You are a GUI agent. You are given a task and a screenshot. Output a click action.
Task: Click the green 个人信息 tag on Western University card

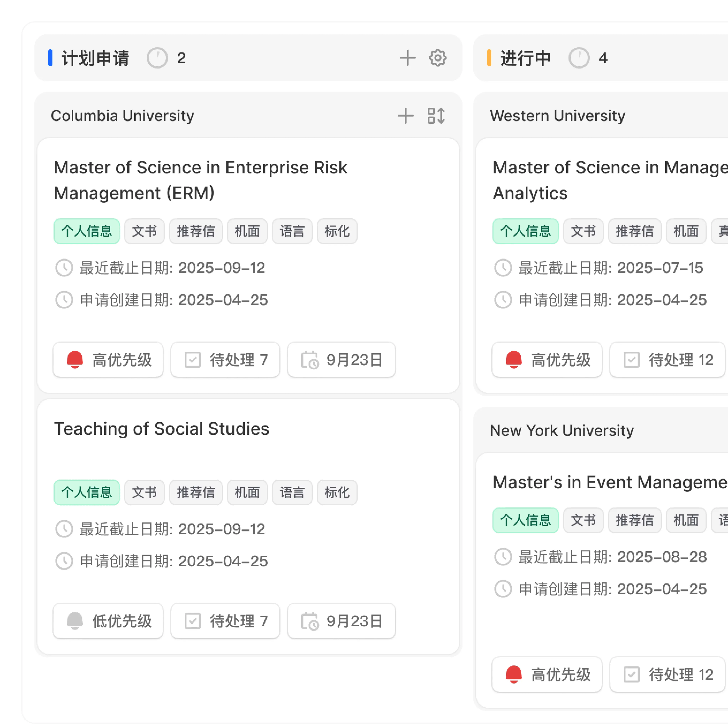pos(525,231)
